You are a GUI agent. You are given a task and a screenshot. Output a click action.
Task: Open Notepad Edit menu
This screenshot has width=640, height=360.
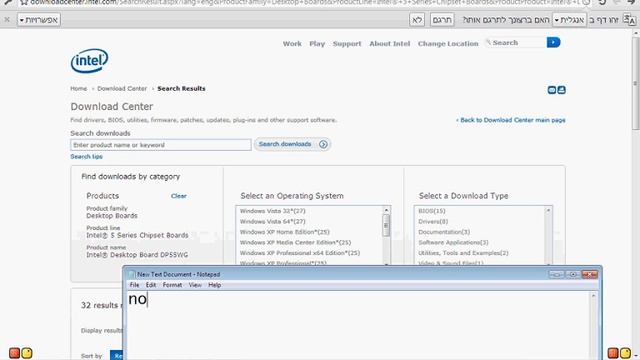[x=151, y=285]
